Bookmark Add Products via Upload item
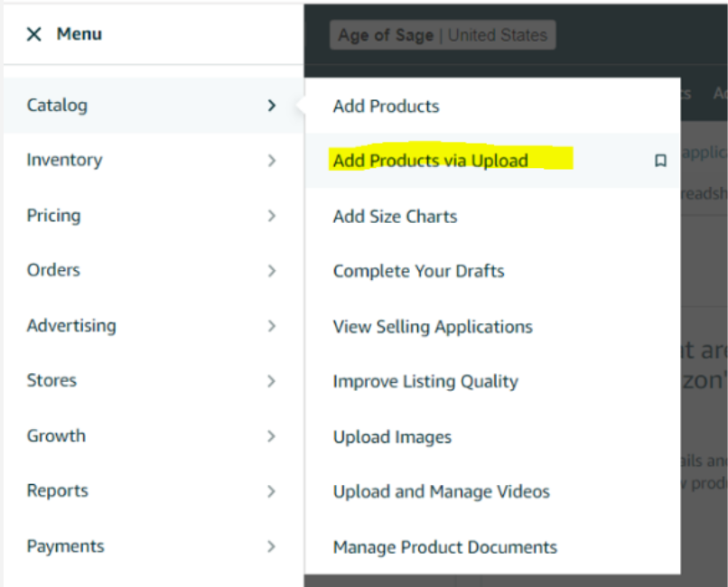 tap(660, 161)
